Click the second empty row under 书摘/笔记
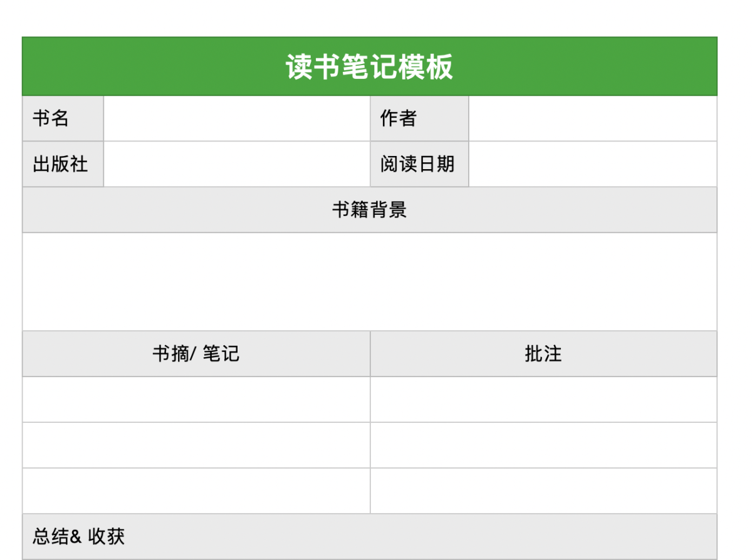Image resolution: width=752 pixels, height=560 pixels. tap(196, 445)
